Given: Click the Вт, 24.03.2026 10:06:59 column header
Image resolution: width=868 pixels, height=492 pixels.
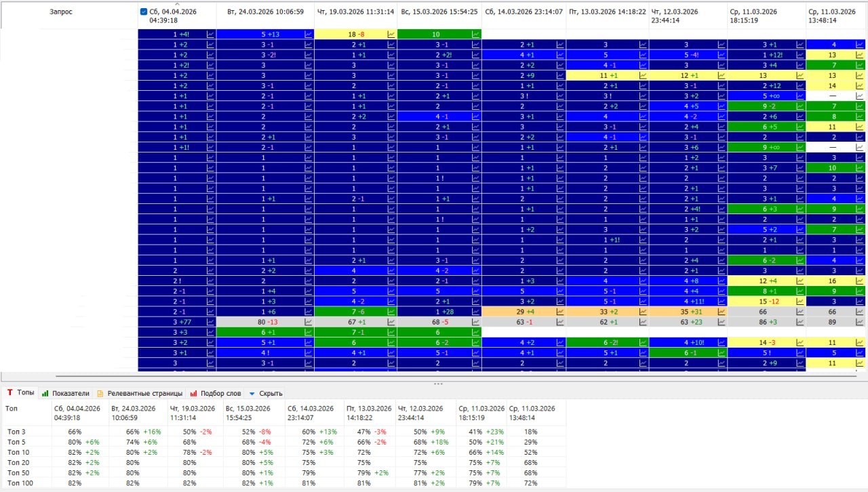Looking at the screenshot, I should pyautogui.click(x=265, y=12).
